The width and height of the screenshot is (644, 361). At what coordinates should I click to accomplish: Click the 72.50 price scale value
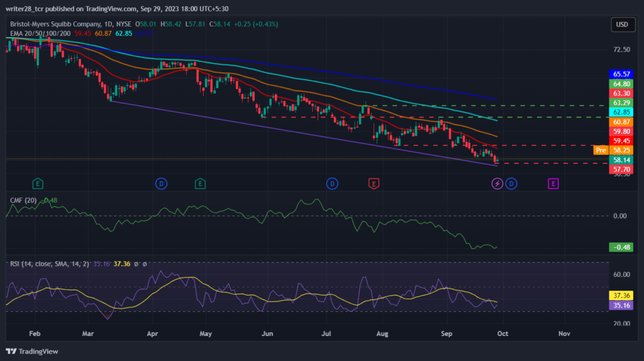[621, 49]
